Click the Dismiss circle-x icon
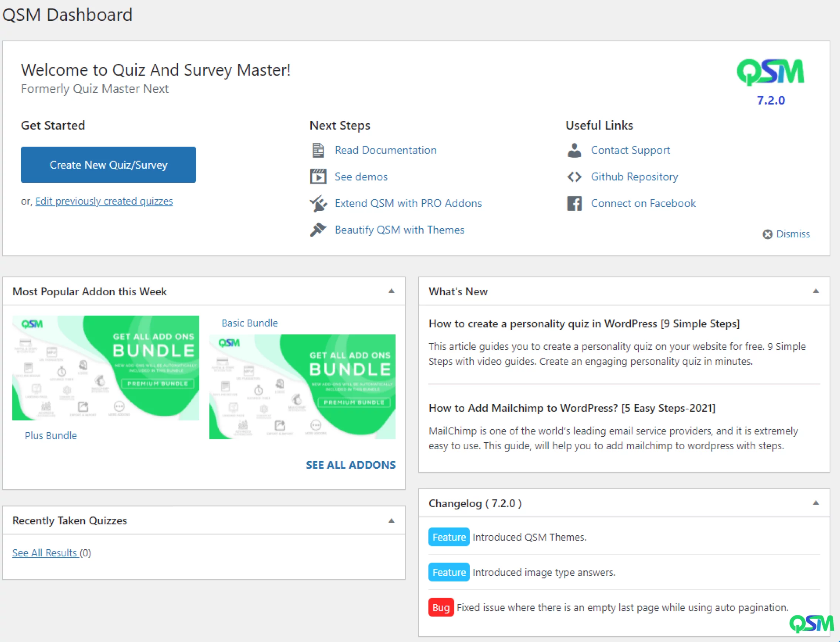Viewport: 840px width, 642px height. 767,234
